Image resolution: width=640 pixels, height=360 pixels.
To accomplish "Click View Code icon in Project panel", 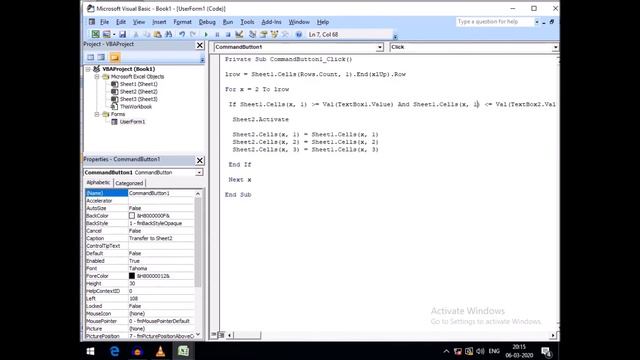I will [x=91, y=58].
